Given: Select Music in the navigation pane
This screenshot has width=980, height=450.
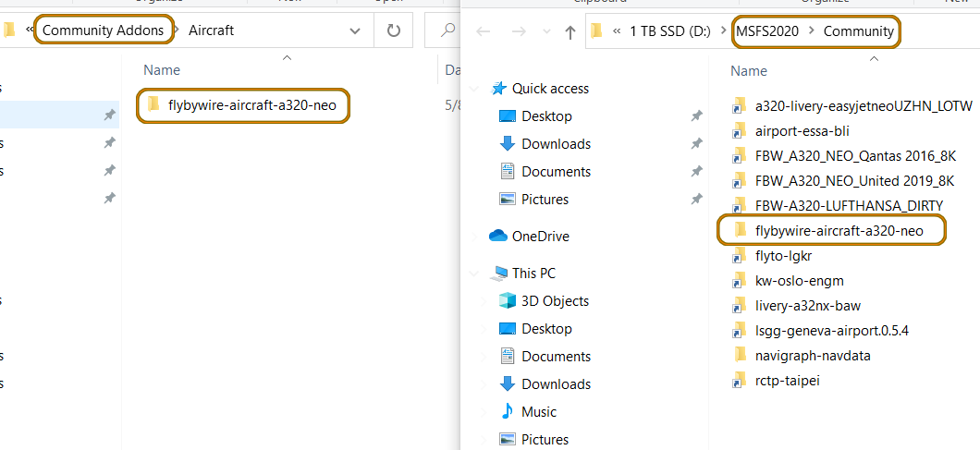Looking at the screenshot, I should 540,412.
